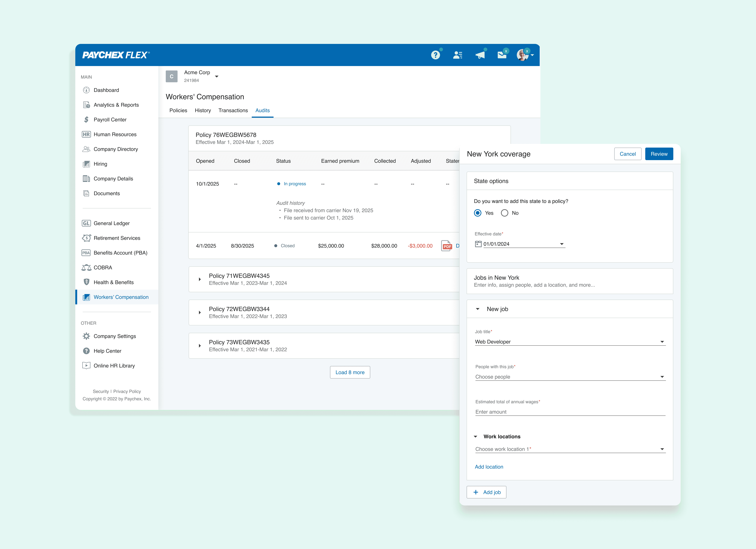Viewport: 756px width, 549px height.
Task: Click the Online HR Library play icon
Action: point(86,365)
